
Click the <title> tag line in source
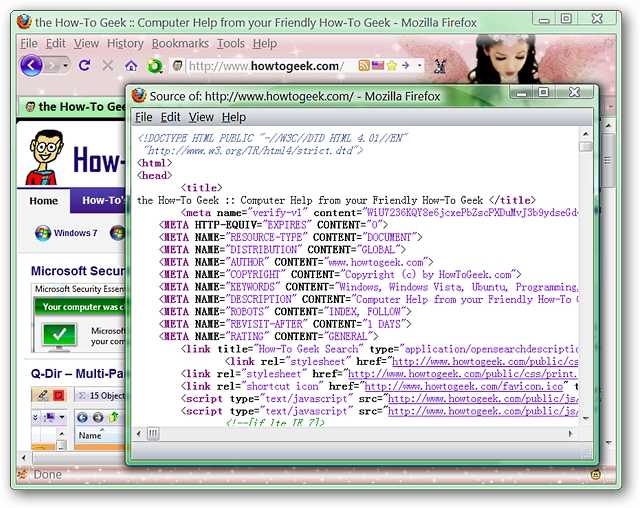coord(201,188)
